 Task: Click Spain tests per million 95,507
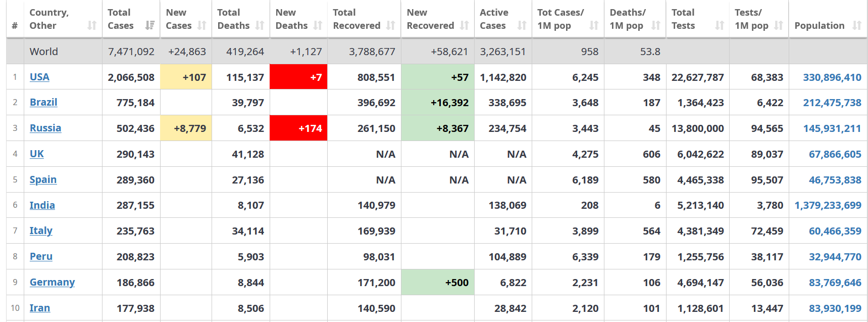click(767, 180)
